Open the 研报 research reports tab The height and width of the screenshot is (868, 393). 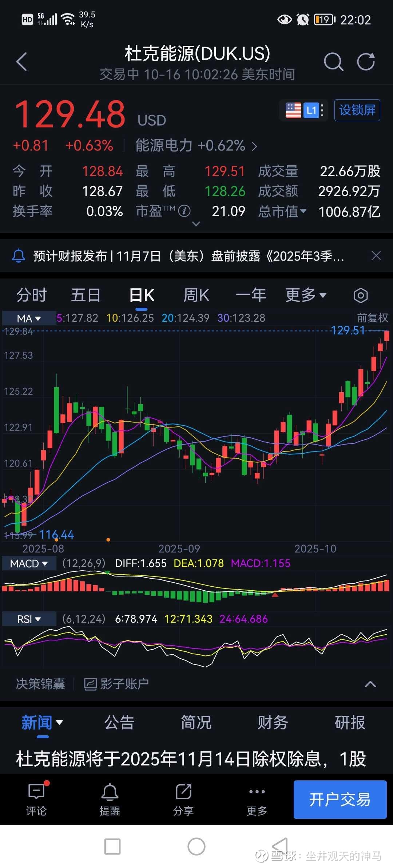coord(350,723)
